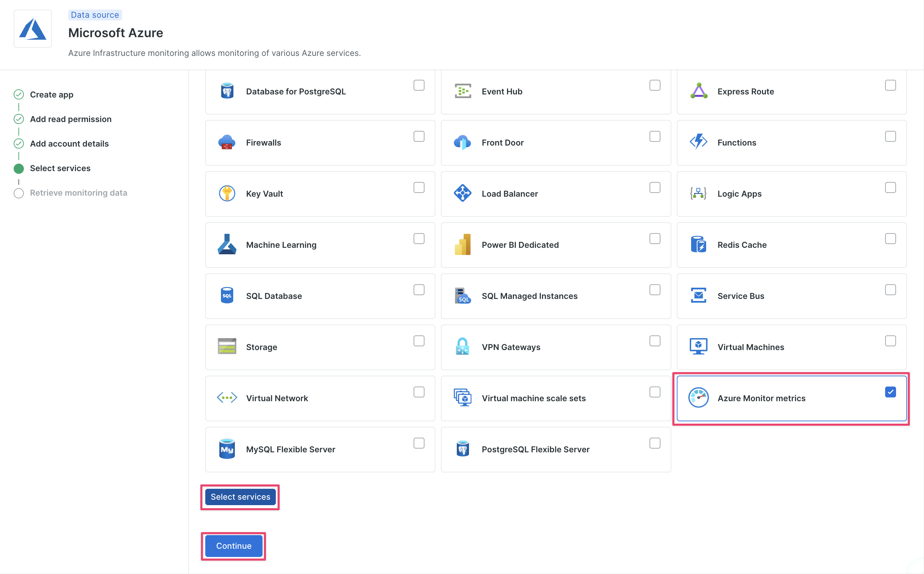Click the Virtual Machines monitor icon
The width and height of the screenshot is (924, 574).
699,346
